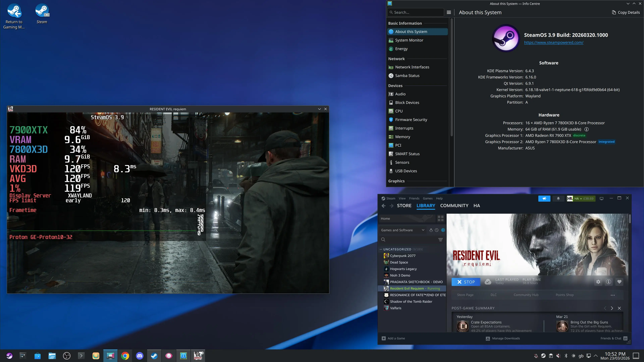Open advanced filters in library search
Viewport: 644px width, 362px height.
tap(441, 240)
